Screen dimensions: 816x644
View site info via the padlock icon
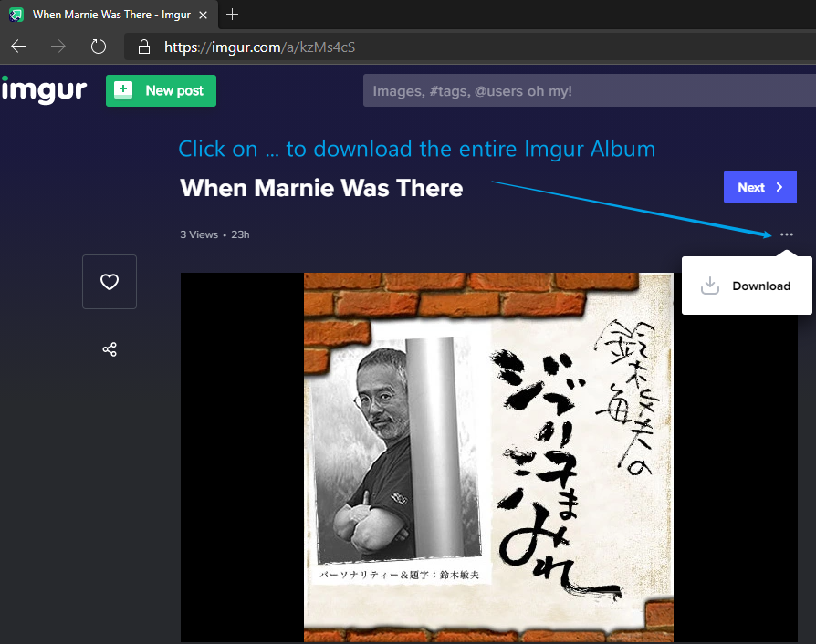[144, 47]
